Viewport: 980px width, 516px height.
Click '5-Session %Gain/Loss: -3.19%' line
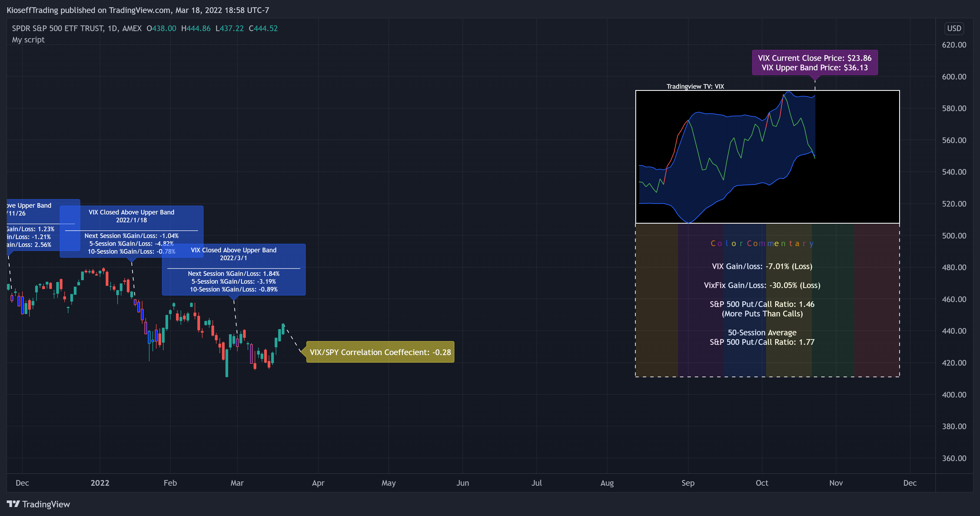(234, 282)
